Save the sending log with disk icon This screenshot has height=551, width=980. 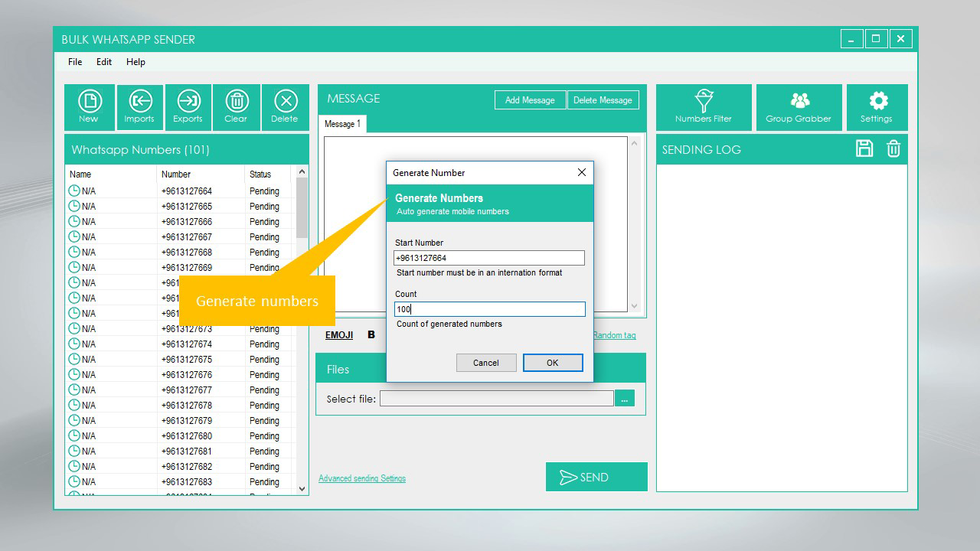point(864,148)
